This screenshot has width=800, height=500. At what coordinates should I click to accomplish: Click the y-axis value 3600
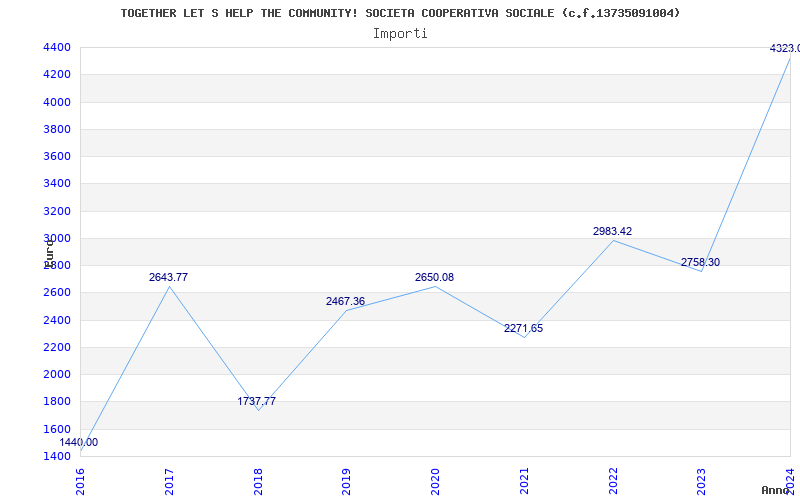[57, 156]
